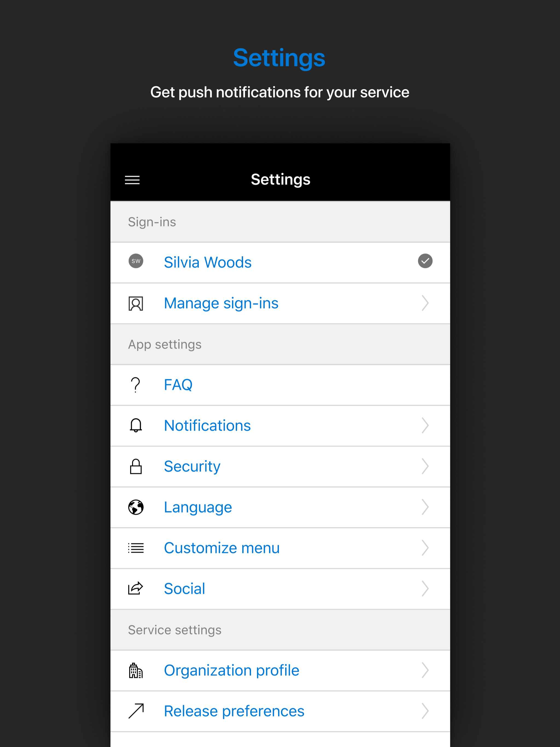
Task: Tap the Manage sign-ins person icon
Action: coord(136,303)
